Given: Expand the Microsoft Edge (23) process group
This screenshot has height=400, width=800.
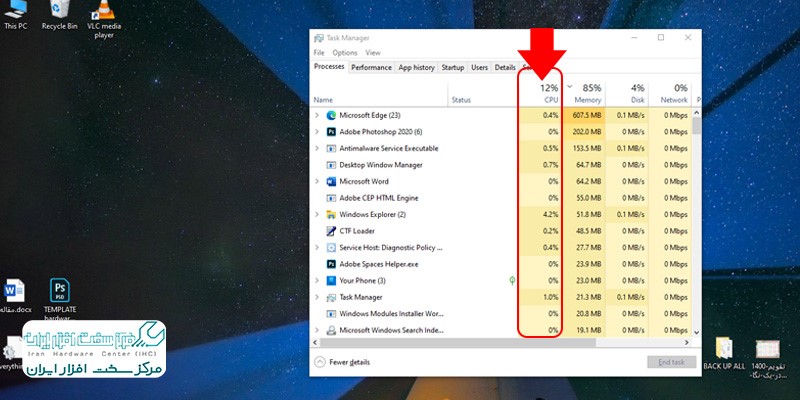Looking at the screenshot, I should coord(317,115).
